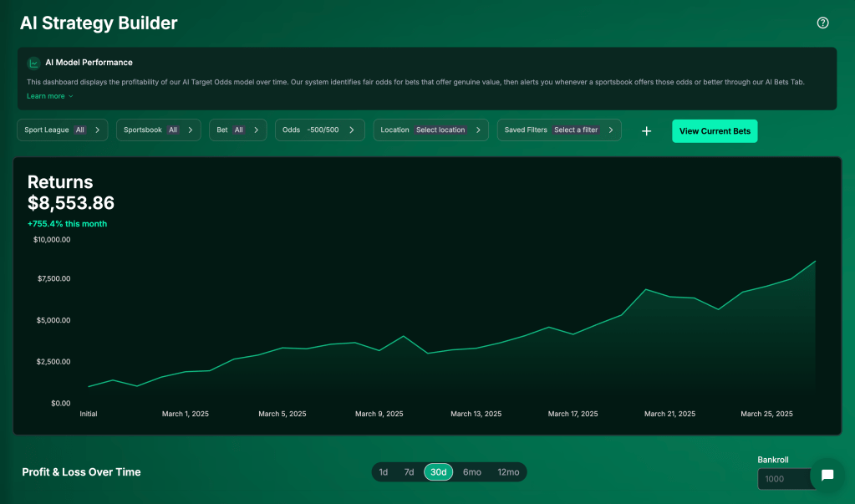Open the chat support bubble

827,475
